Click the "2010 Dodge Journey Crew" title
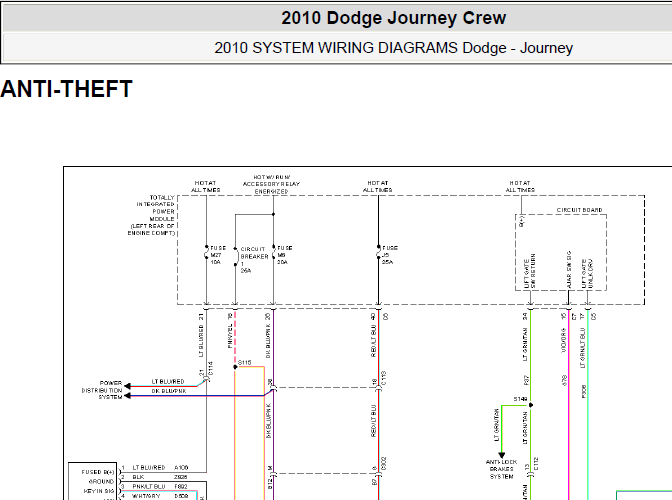The width and height of the screenshot is (672, 500). click(393, 18)
